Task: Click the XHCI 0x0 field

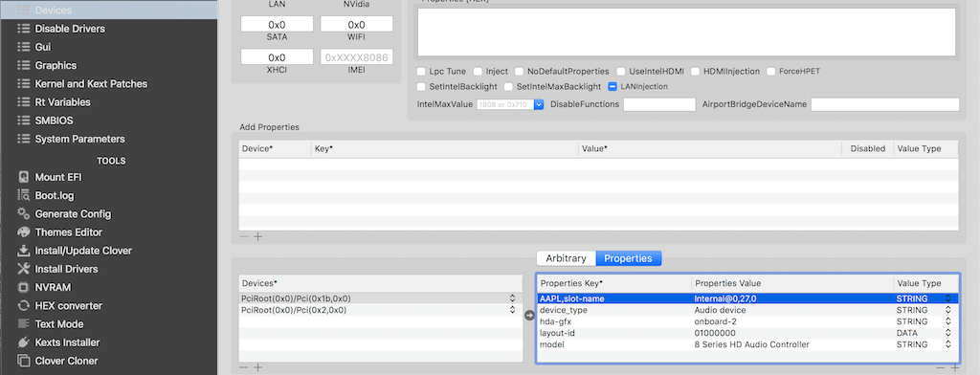Action: click(x=277, y=56)
